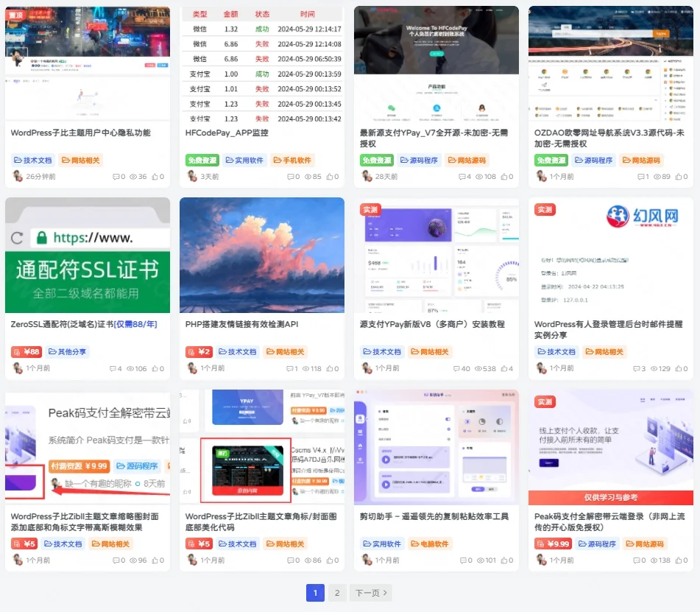
Task: Click like icon on 用户中心隐私功能 card
Action: 155,177
